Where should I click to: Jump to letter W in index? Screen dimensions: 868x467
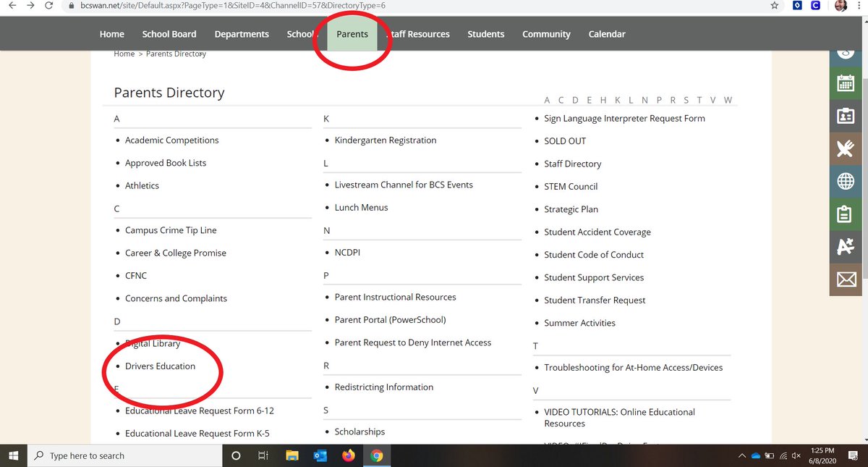(x=728, y=100)
